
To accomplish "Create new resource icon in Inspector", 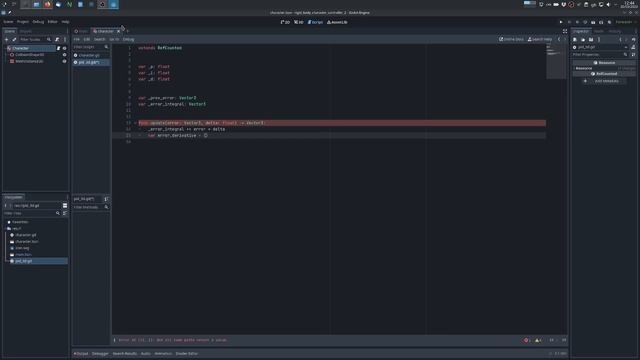I will pos(575,39).
